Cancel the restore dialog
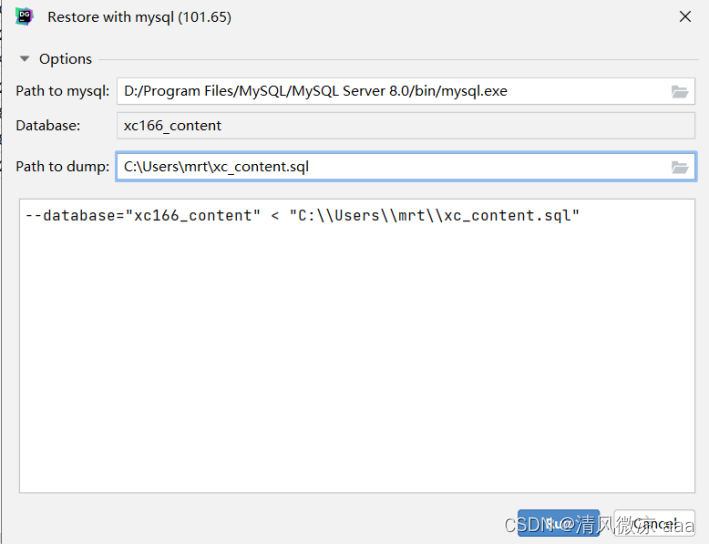 point(654,523)
